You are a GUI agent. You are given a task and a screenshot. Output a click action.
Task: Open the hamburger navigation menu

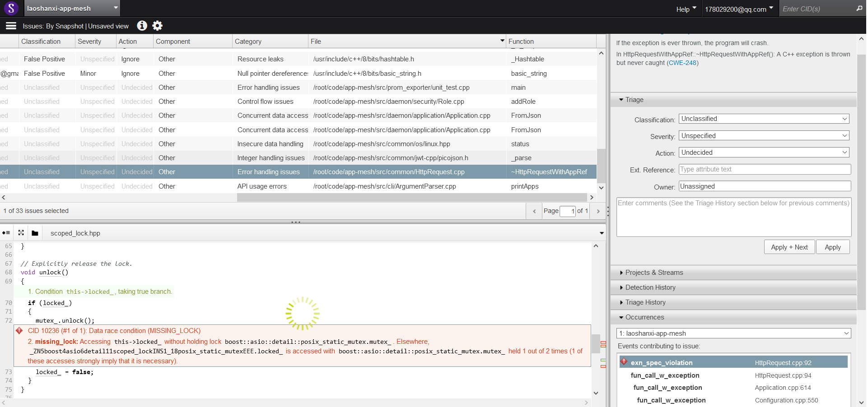(10, 26)
